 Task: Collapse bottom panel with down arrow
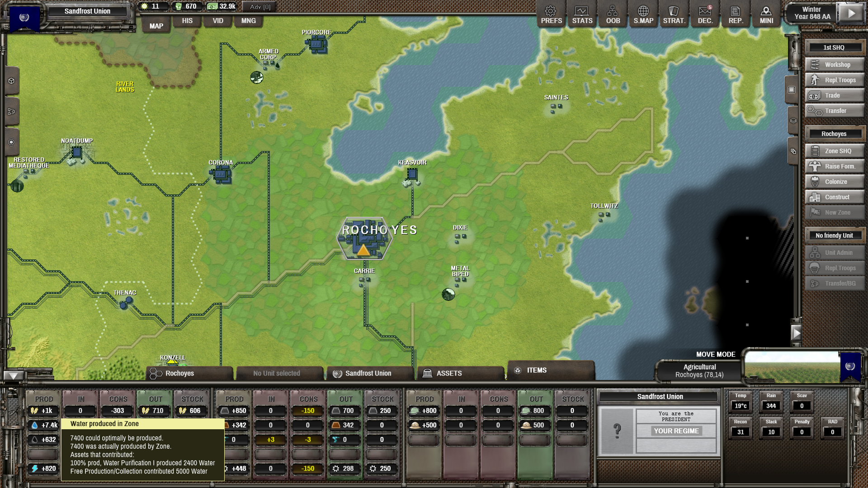point(13,375)
